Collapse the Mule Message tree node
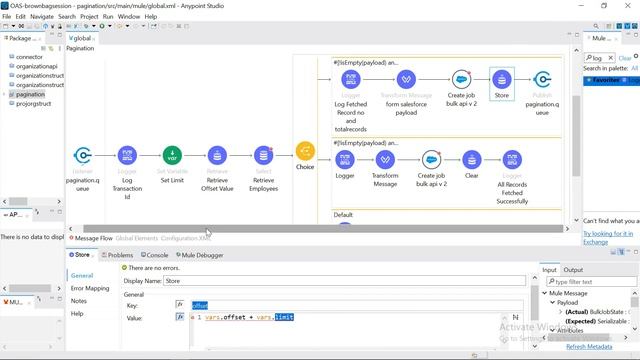 pyautogui.click(x=544, y=293)
